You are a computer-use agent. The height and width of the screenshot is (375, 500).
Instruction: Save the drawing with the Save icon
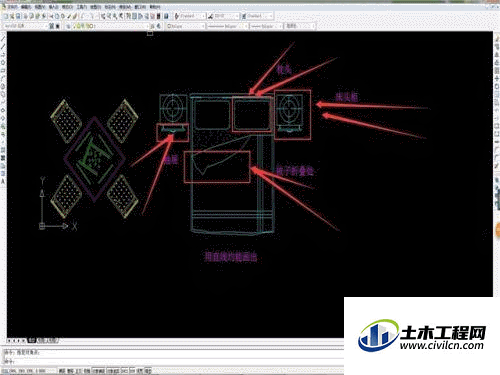coord(18,16)
